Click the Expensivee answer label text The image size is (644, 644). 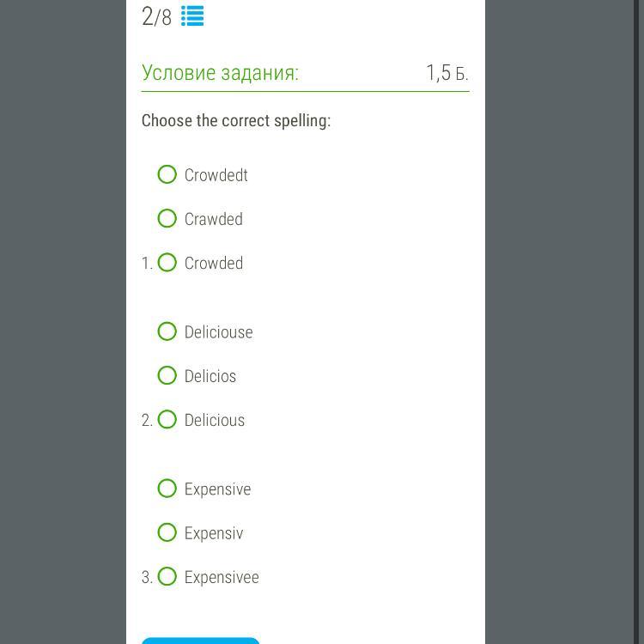pyautogui.click(x=222, y=578)
